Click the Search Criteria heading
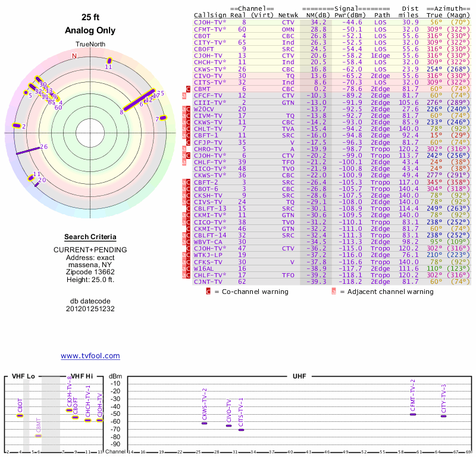The height and width of the screenshot is (457, 476). (90, 237)
